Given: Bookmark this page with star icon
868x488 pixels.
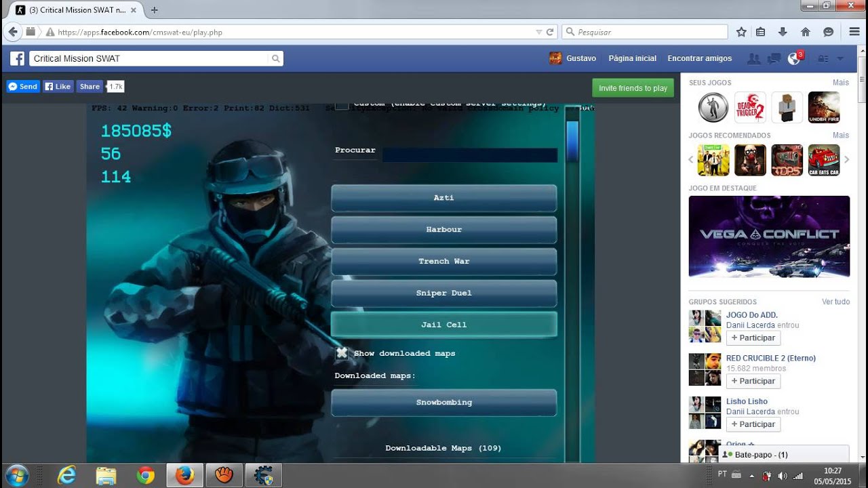Looking at the screenshot, I should coord(741,32).
